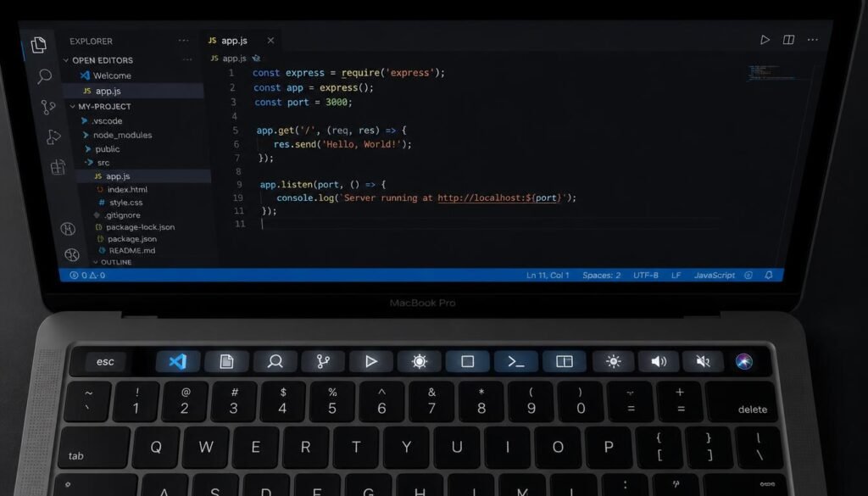Click the word 'express' after const on line 1
This screenshot has height=496, width=868.
[305, 73]
